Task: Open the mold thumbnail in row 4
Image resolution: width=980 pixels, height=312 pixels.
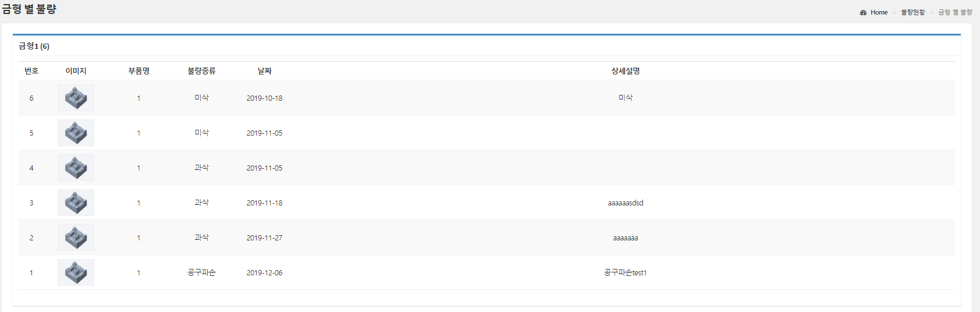Action: [76, 168]
